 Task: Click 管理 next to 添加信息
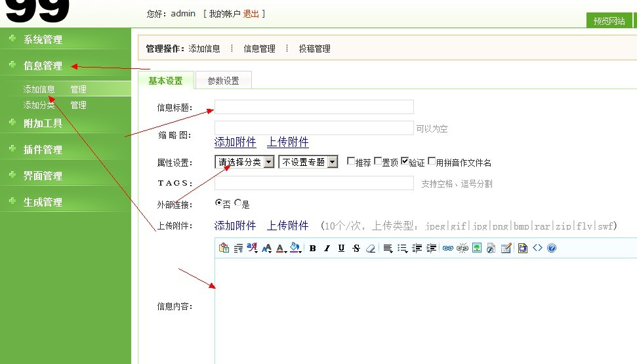(x=79, y=89)
